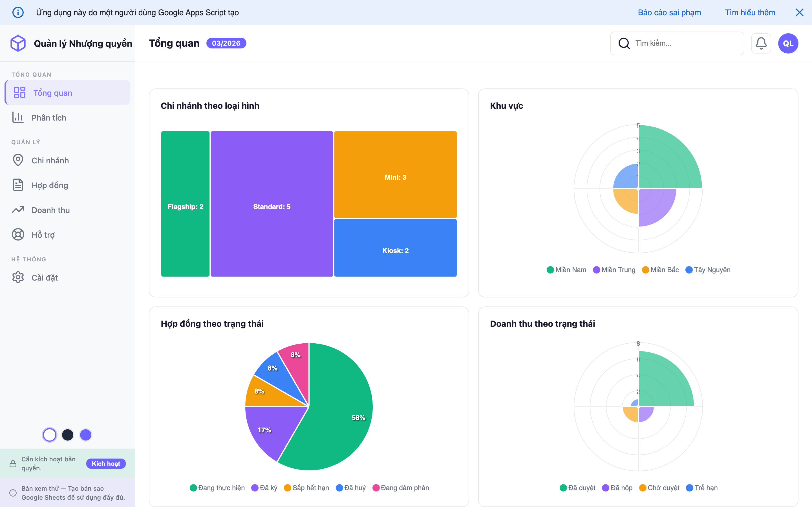
Task: Toggle the Đã ký legend entry
Action: 264,488
